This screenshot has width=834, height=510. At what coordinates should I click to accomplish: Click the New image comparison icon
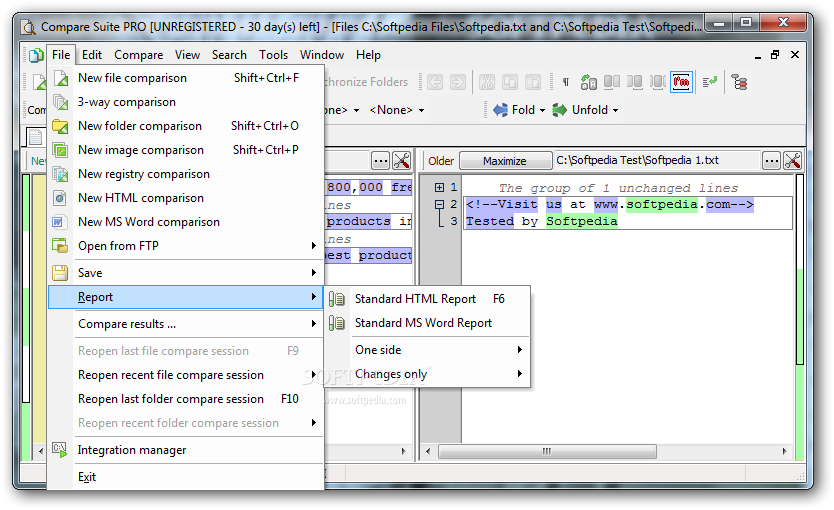pyautogui.click(x=61, y=150)
